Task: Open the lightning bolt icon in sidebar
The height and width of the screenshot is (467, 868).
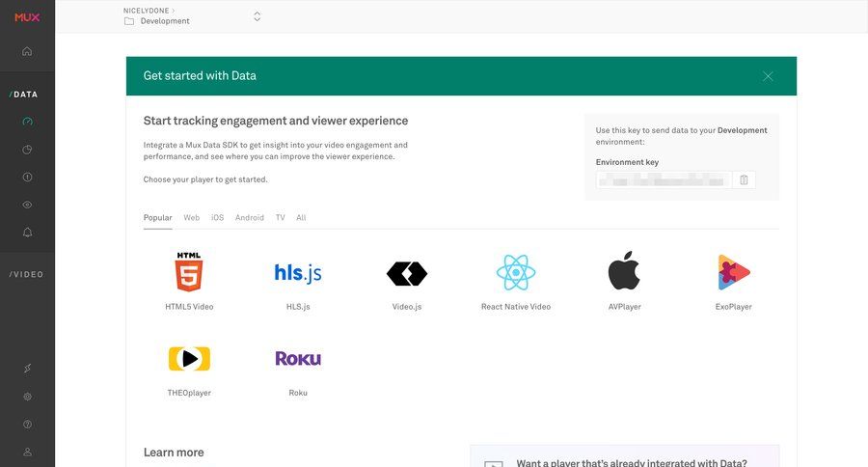Action: (x=27, y=369)
